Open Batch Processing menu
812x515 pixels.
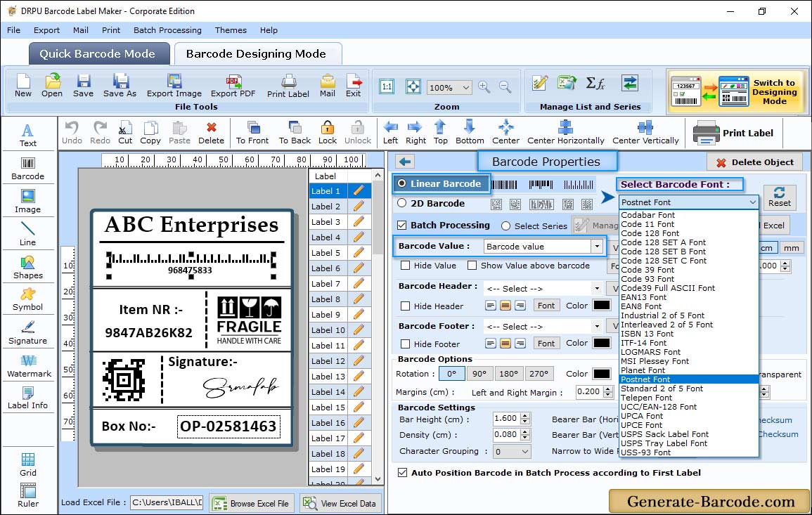click(x=167, y=30)
